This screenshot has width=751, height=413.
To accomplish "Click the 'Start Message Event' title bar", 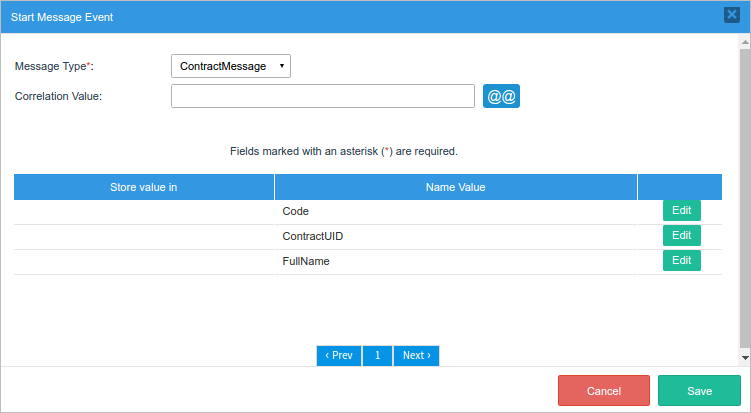I will (x=300, y=16).
